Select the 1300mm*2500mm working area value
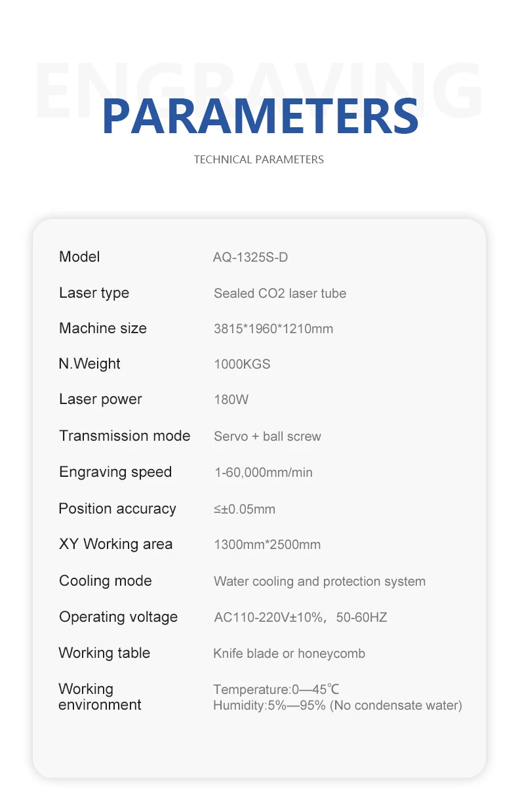The width and height of the screenshot is (518, 812). coord(267,544)
